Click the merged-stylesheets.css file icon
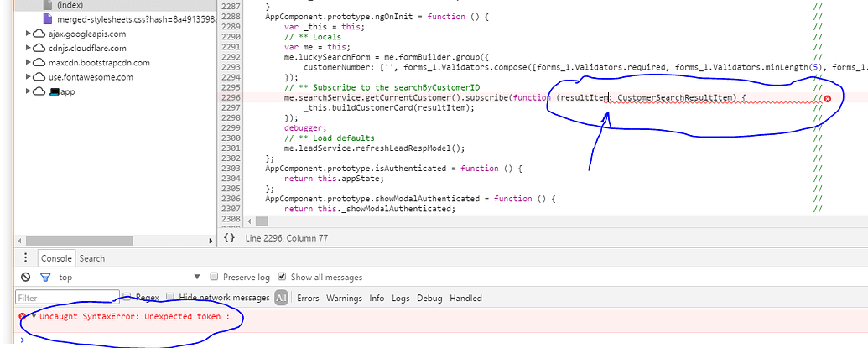868x348 pixels. pyautogui.click(x=49, y=19)
